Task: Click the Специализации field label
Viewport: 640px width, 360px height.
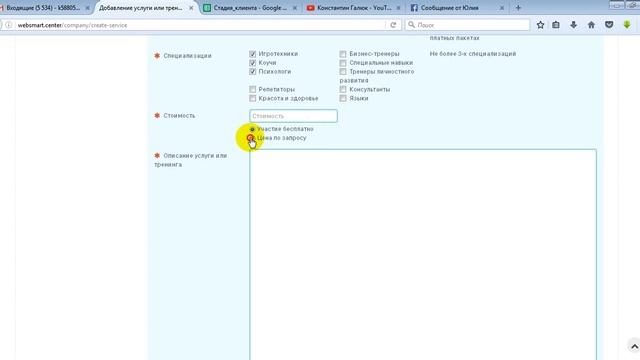Action: coord(187,56)
